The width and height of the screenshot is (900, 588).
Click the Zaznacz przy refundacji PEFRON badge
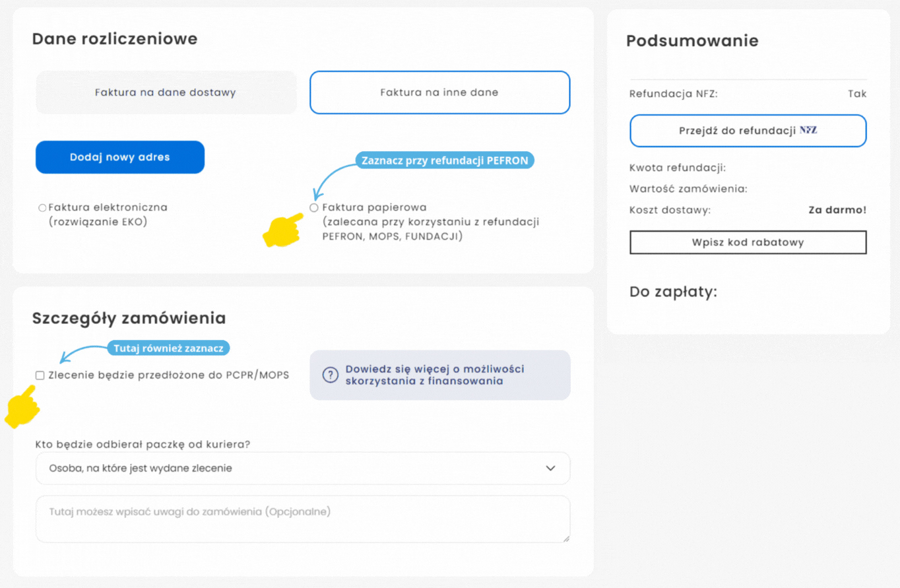click(x=444, y=160)
